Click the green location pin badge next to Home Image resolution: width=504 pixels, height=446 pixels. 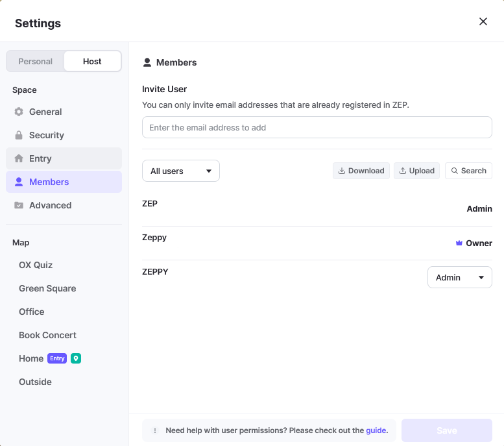pyautogui.click(x=76, y=358)
